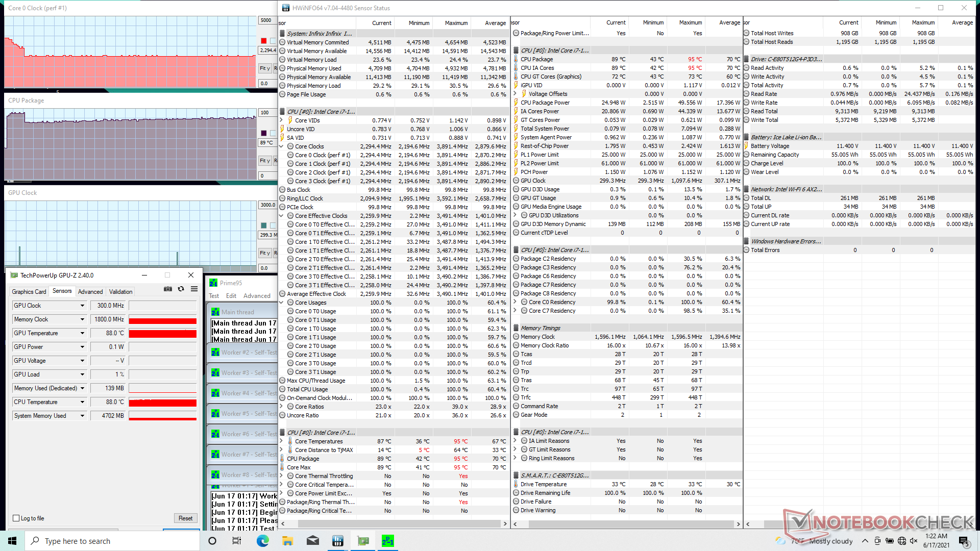
Task: Collapse the Core Clocks tree group
Action: 281,146
